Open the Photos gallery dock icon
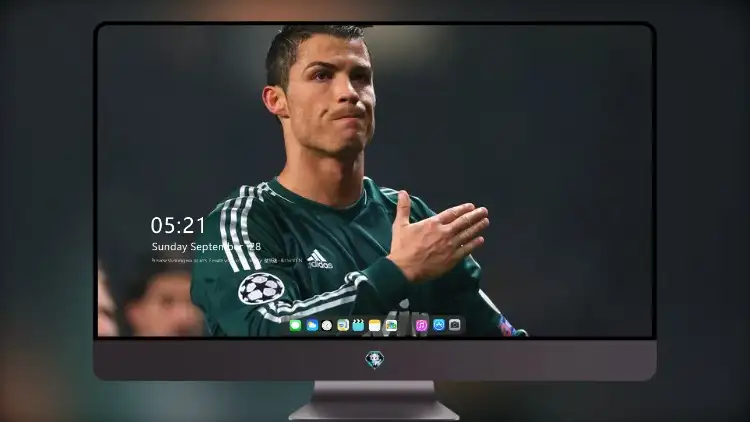This screenshot has height=422, width=750. click(x=391, y=326)
